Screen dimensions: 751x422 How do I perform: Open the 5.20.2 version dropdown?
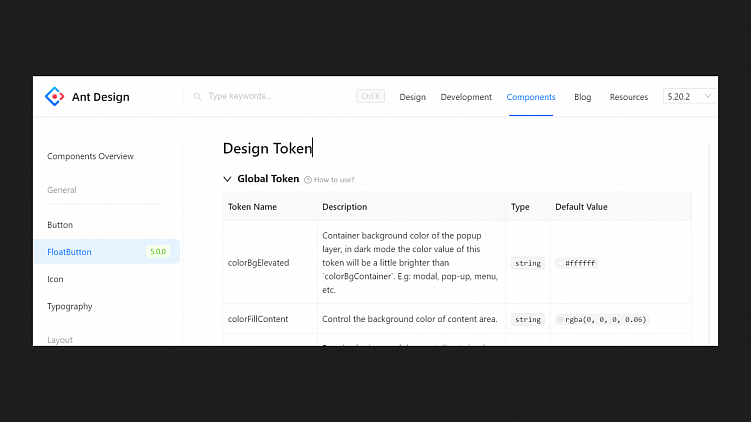(689, 97)
